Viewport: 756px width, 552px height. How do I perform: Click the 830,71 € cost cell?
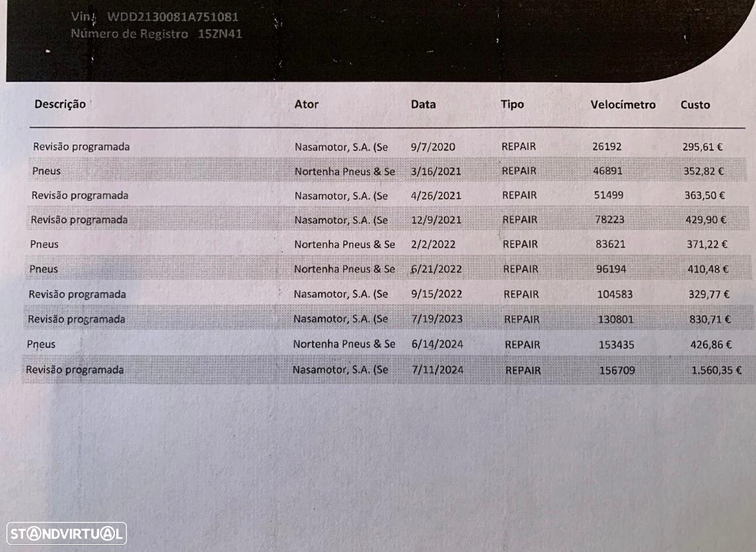[709, 319]
